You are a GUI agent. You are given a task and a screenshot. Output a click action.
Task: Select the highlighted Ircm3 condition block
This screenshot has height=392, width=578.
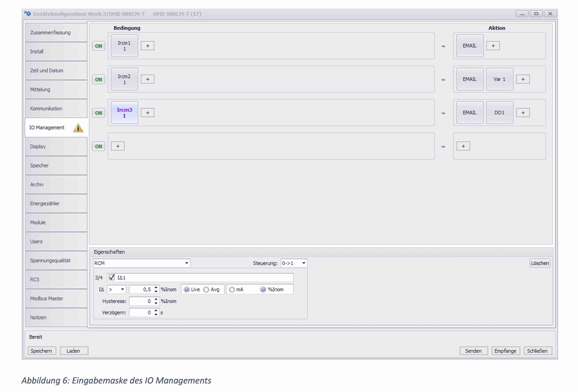(x=124, y=113)
